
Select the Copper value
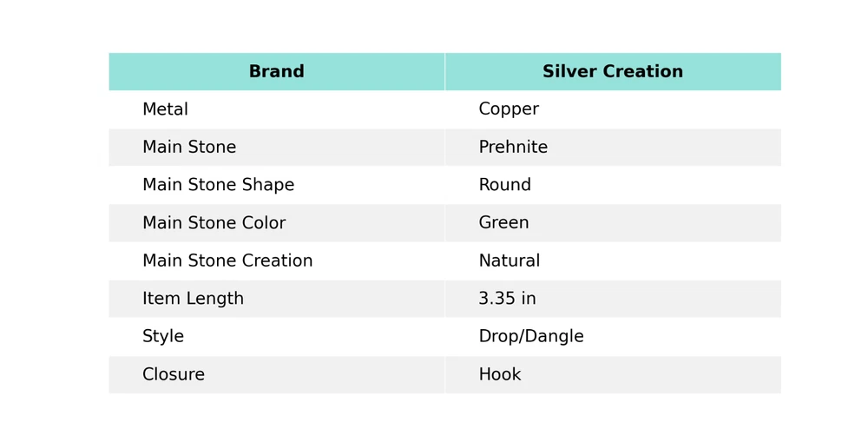pyautogui.click(x=508, y=109)
